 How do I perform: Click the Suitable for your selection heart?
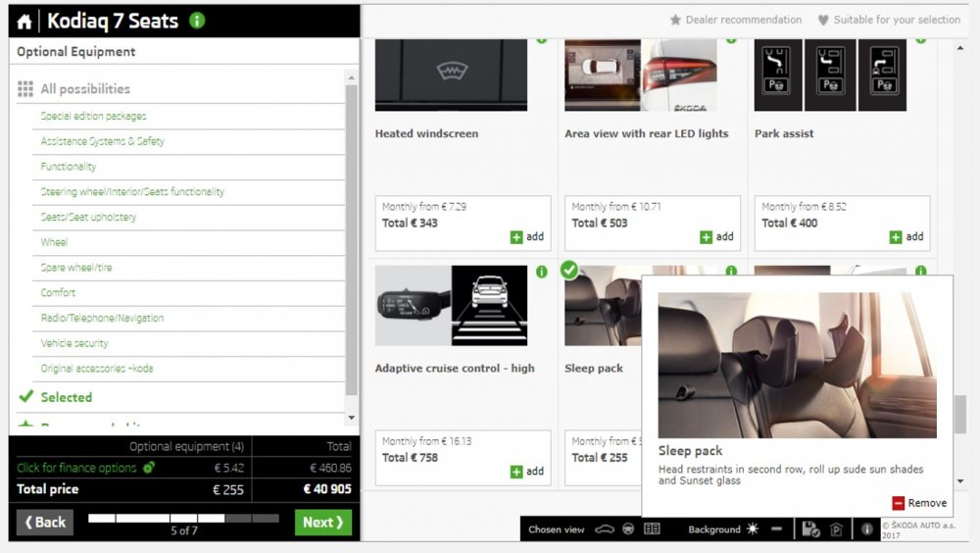[823, 20]
